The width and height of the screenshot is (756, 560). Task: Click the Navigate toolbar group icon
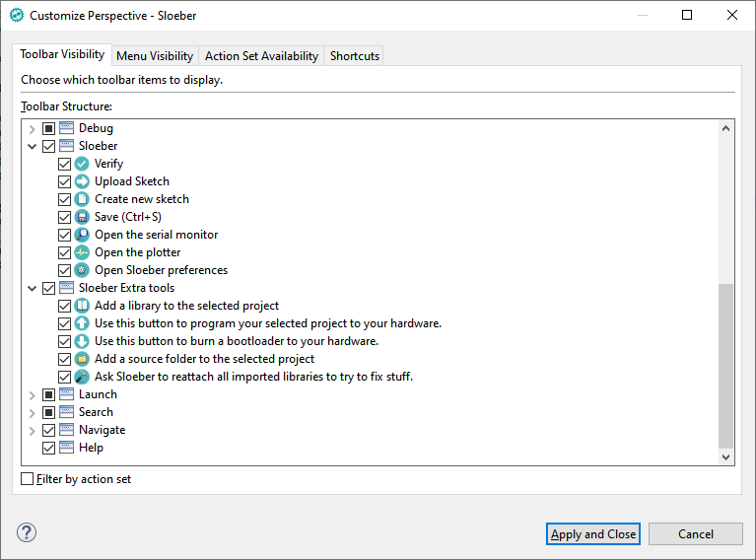pyautogui.click(x=67, y=430)
